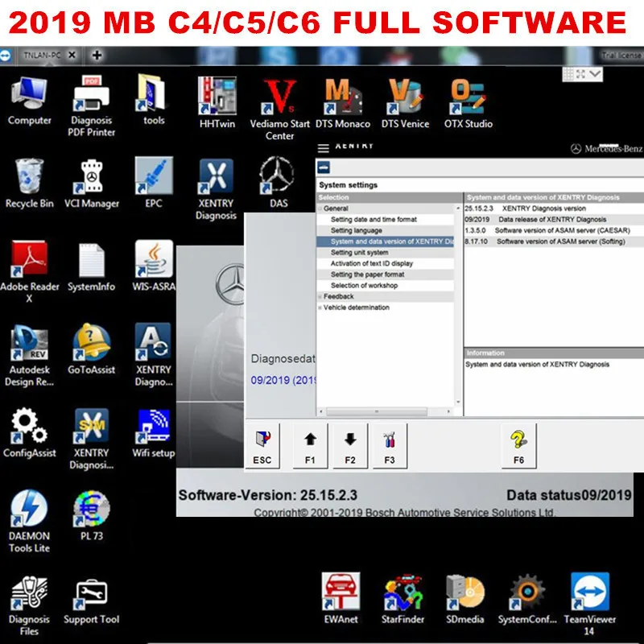The width and height of the screenshot is (644, 644).
Task: Add a new session with plus button
Action: [97, 56]
